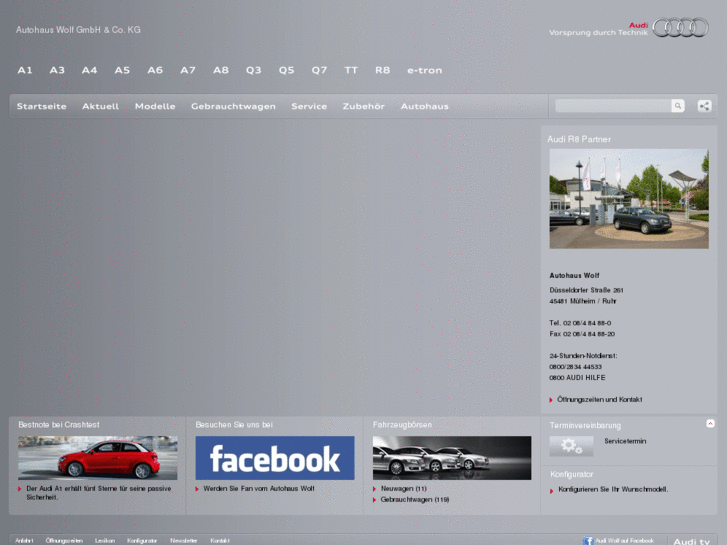Screen dimensions: 727x545
Task: Click the search magnifier icon
Action: tap(677, 106)
